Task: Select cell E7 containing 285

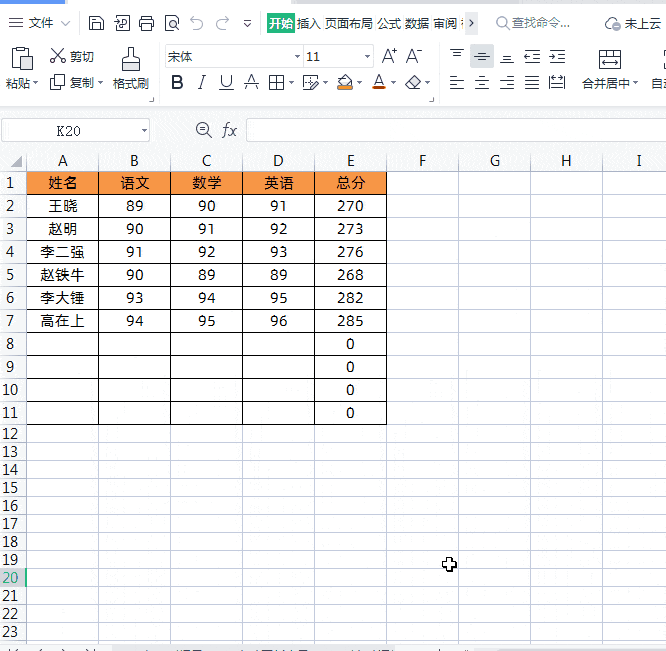Action: 350,321
